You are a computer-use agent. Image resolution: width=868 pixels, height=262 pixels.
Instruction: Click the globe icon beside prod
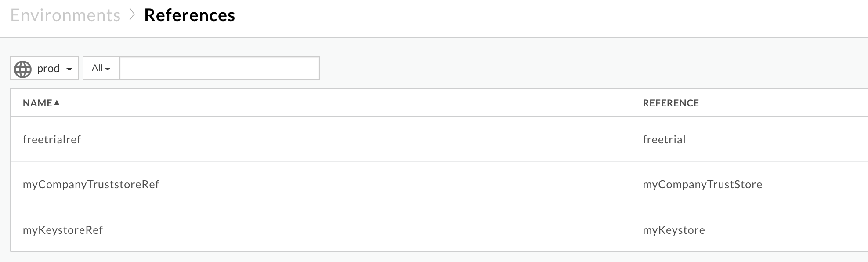point(23,69)
